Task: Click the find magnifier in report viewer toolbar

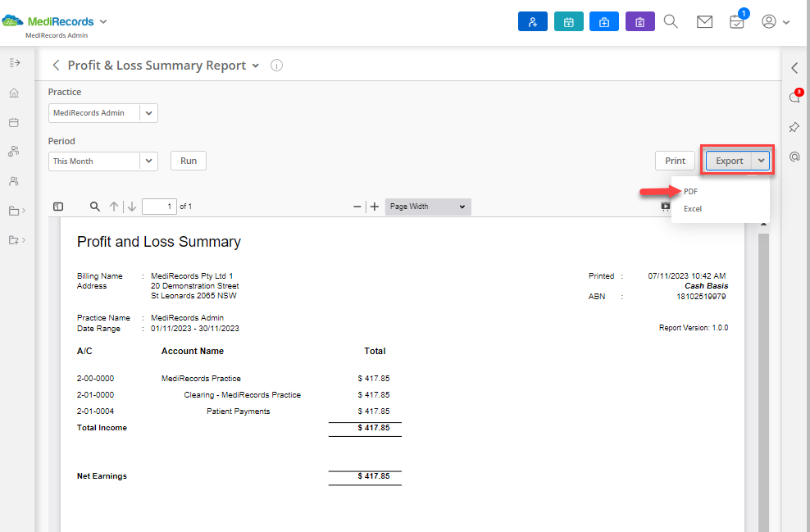Action: pyautogui.click(x=94, y=207)
